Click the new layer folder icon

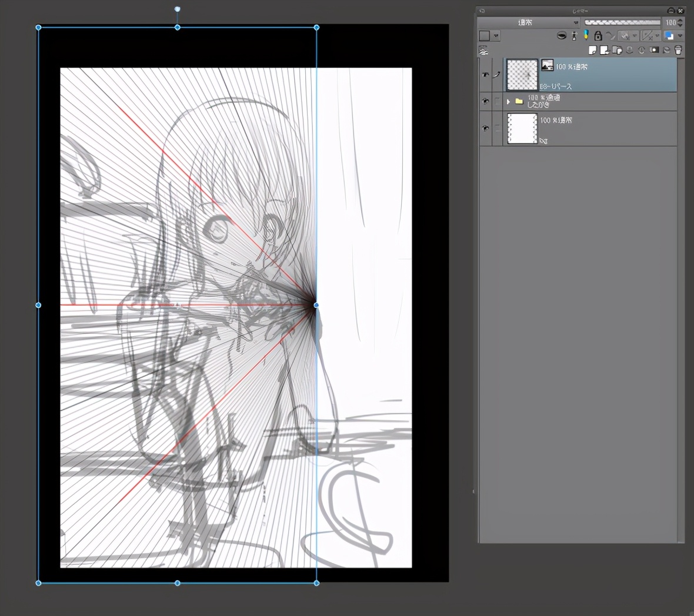(617, 51)
